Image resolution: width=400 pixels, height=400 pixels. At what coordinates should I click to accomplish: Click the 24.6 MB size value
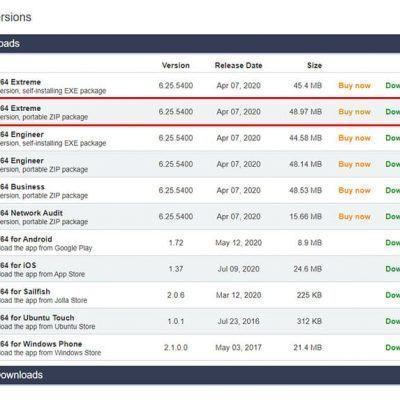(x=307, y=269)
